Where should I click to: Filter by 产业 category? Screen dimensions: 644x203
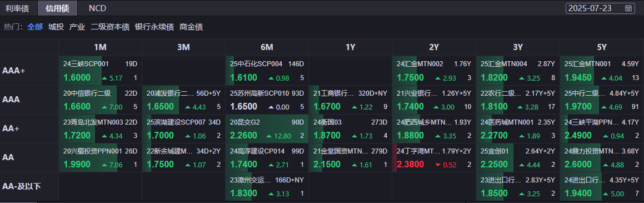click(x=77, y=27)
